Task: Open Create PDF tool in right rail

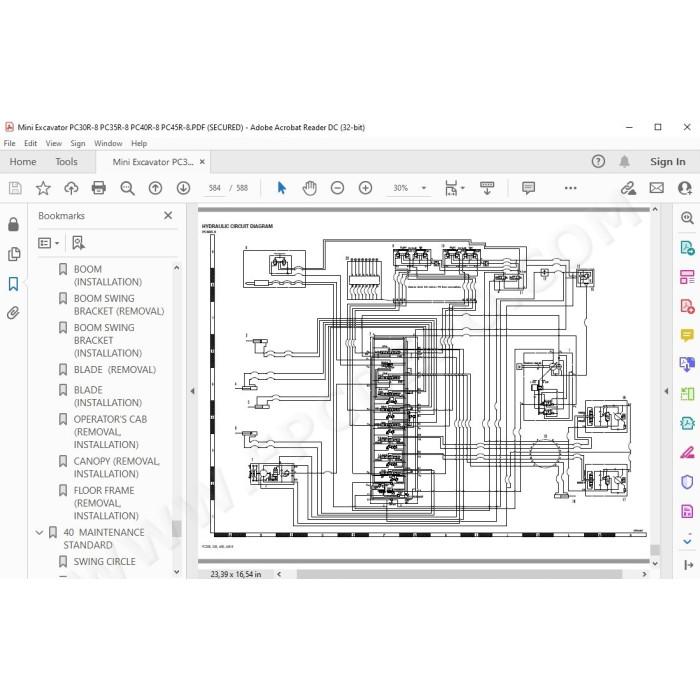Action: point(687,306)
